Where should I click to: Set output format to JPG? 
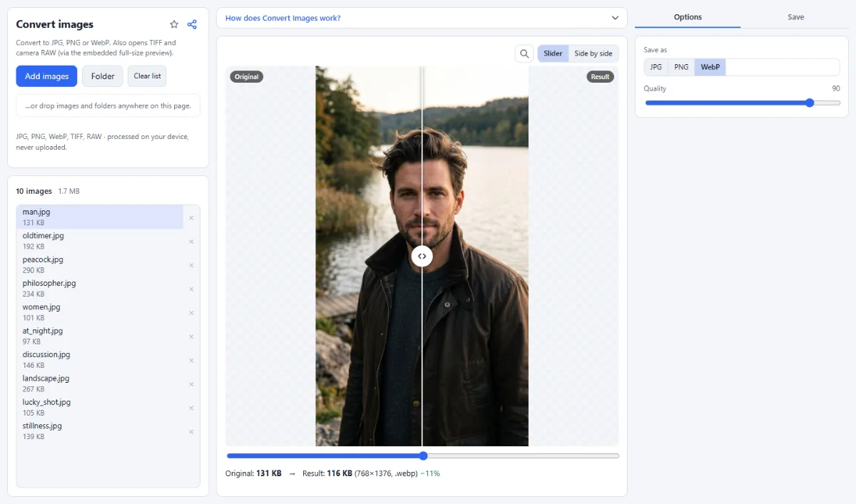tap(656, 67)
